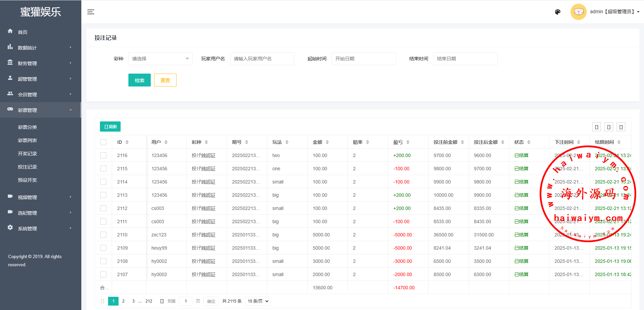Click the hamburger menu collapse icon
This screenshot has width=644, height=310.
(90, 12)
